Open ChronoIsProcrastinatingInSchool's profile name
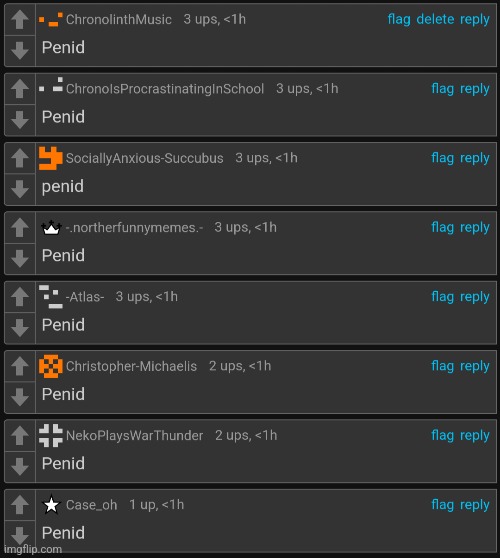This screenshot has height=558, width=500. pyautogui.click(x=165, y=89)
